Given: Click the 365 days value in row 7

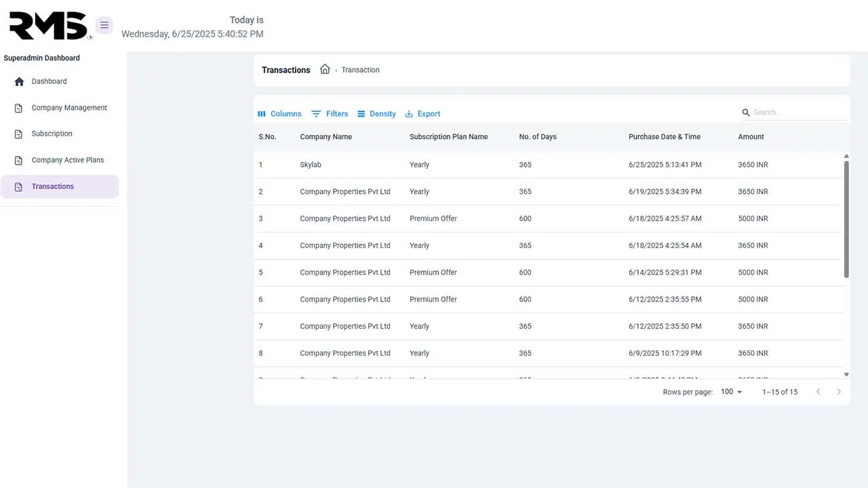Looking at the screenshot, I should point(525,327).
